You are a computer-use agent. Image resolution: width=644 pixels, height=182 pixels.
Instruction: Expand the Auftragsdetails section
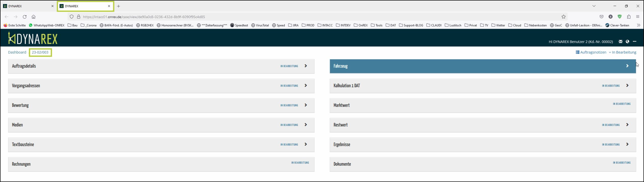pos(306,66)
